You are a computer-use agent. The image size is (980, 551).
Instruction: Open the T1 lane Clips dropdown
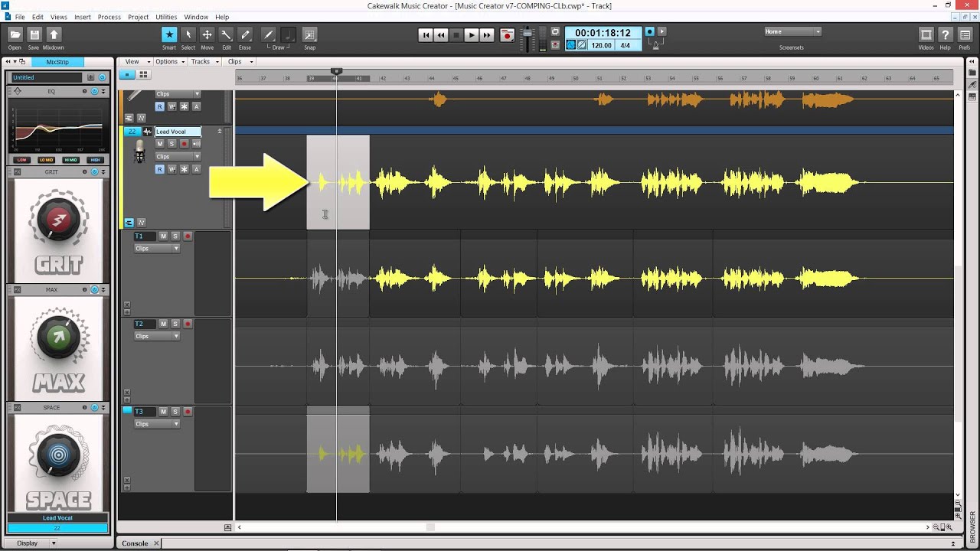(x=157, y=249)
